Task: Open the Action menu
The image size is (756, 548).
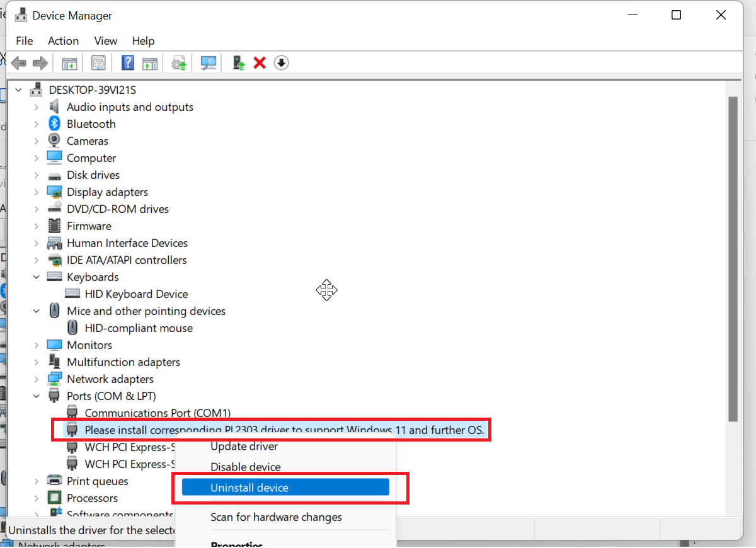Action: pyautogui.click(x=63, y=40)
